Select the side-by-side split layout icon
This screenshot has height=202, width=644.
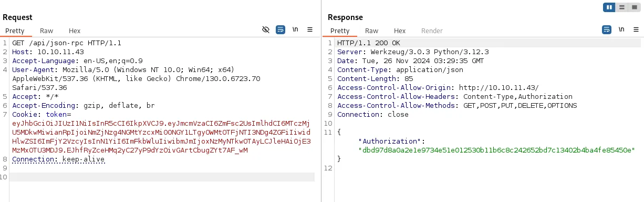pos(609,7)
